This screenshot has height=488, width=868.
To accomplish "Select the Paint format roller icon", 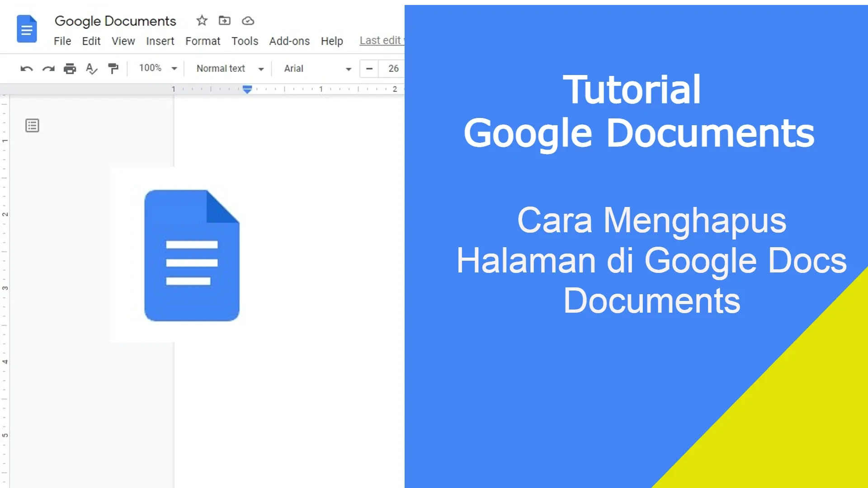I will click(x=113, y=69).
